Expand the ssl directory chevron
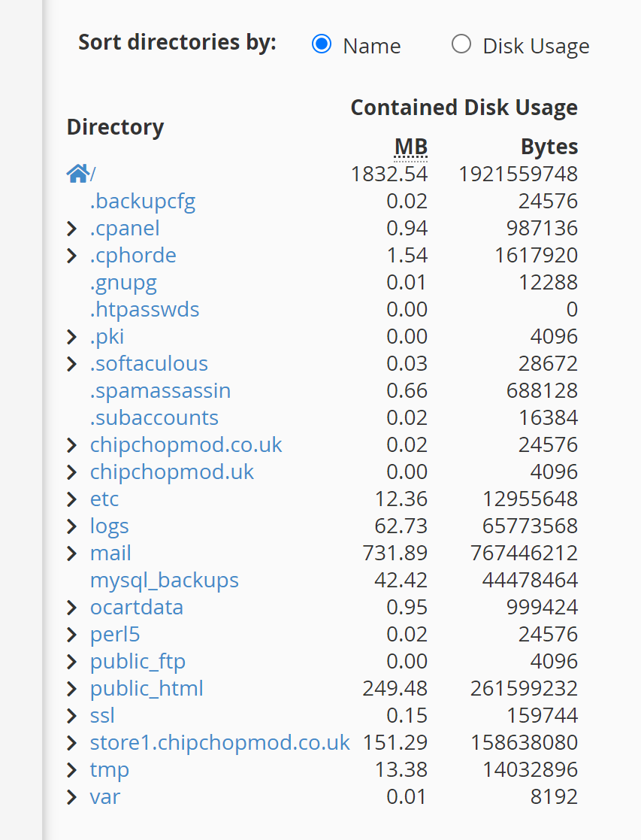Viewport: 641px width, 840px height. [72, 716]
